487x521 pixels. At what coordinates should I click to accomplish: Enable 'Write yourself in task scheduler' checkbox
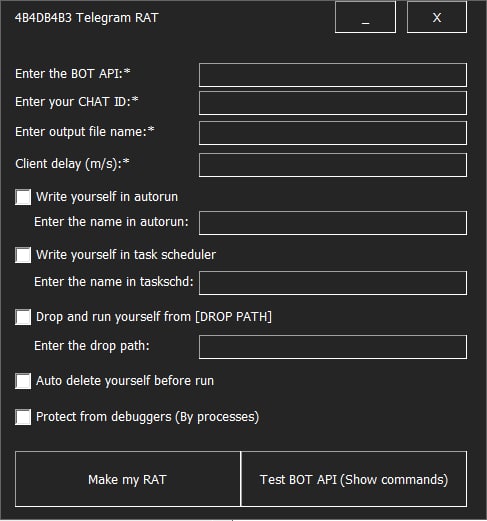pyautogui.click(x=23, y=255)
